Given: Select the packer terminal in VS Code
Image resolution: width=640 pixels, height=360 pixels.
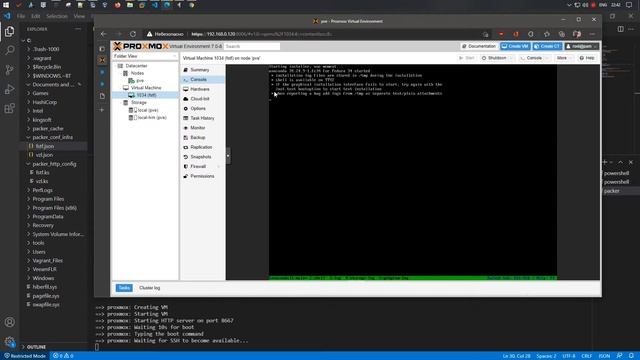Looking at the screenshot, I should 611,191.
